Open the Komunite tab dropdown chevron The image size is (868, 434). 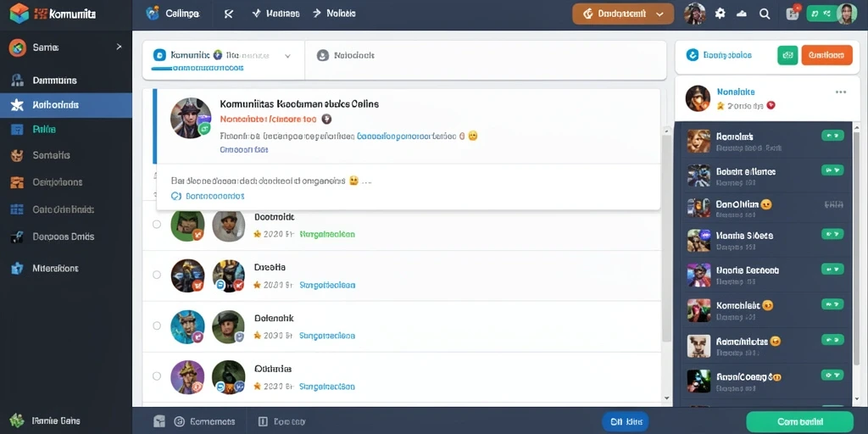pyautogui.click(x=287, y=56)
